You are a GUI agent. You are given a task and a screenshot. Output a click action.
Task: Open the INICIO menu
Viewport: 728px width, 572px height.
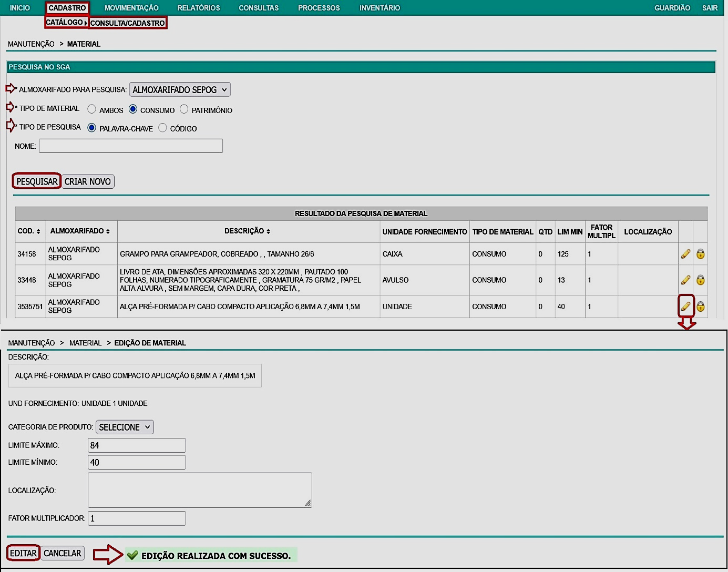pos(20,8)
